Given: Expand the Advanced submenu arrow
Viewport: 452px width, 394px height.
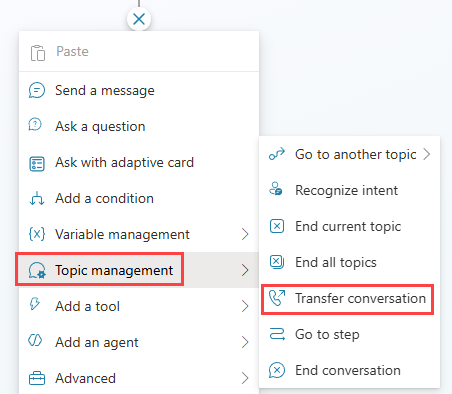Looking at the screenshot, I should (245, 378).
